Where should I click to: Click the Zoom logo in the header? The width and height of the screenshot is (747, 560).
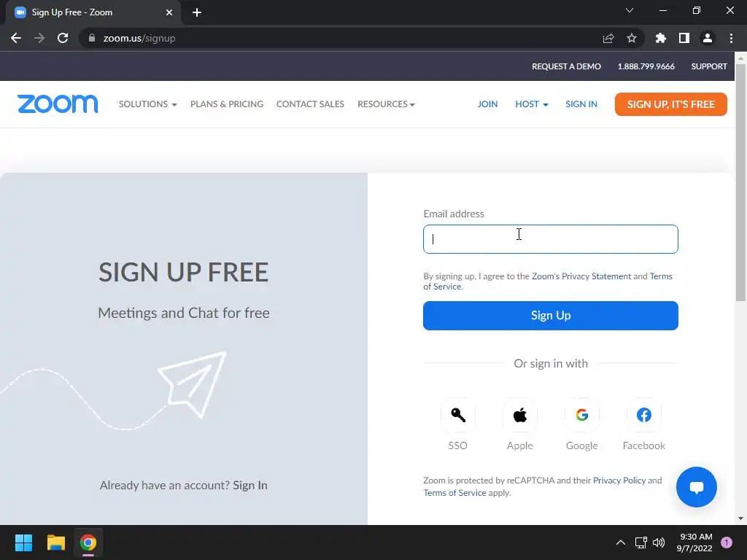click(58, 104)
